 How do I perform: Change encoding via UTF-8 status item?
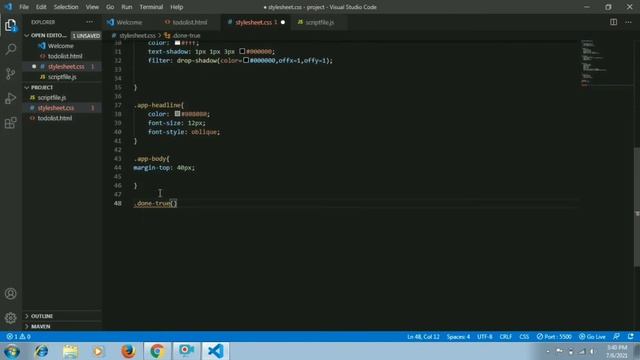click(x=484, y=337)
